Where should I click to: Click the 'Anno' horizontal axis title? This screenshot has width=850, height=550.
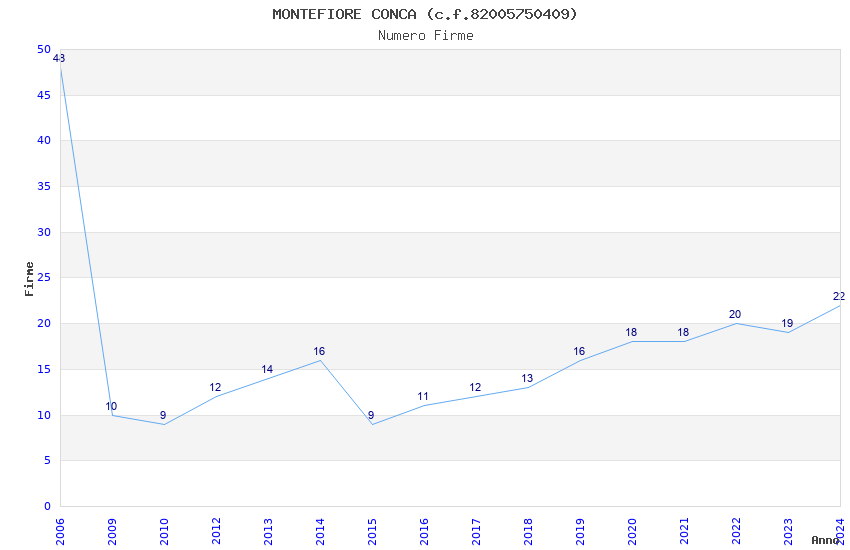pos(825,540)
